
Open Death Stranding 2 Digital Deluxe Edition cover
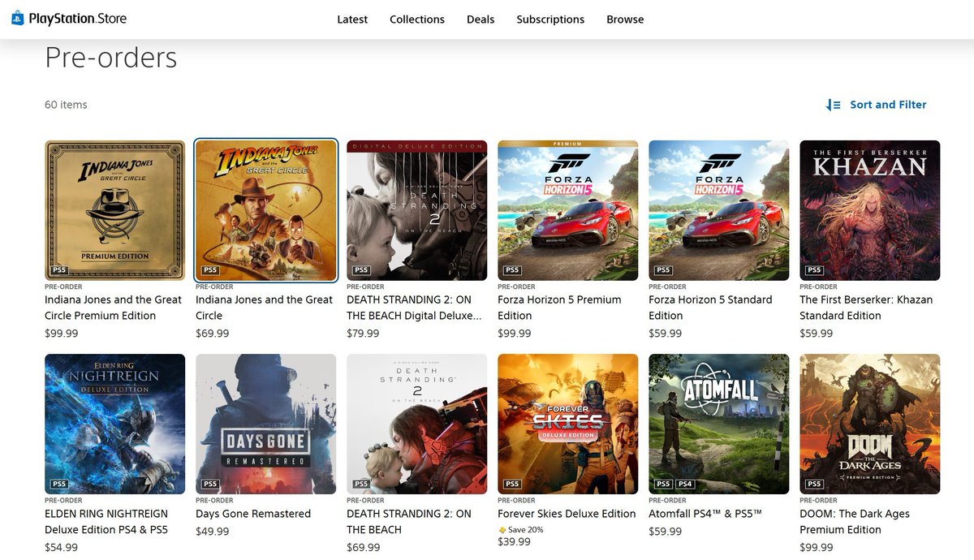[417, 211]
